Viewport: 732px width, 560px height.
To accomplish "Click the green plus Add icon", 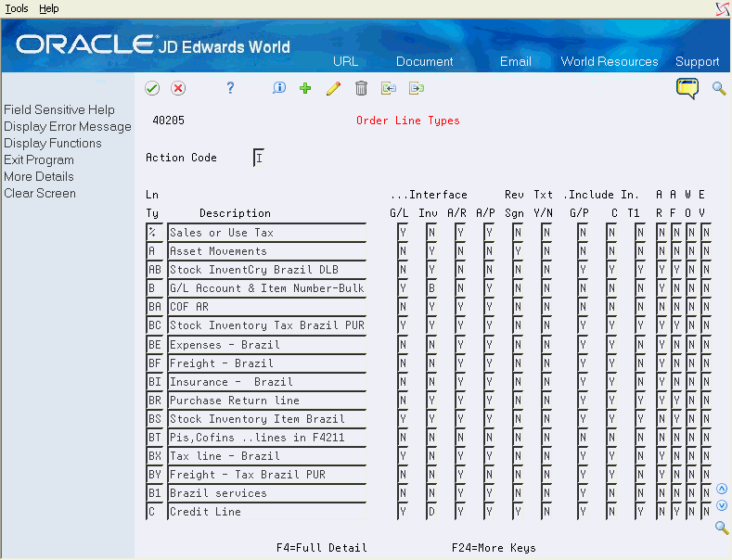I will tap(305, 88).
